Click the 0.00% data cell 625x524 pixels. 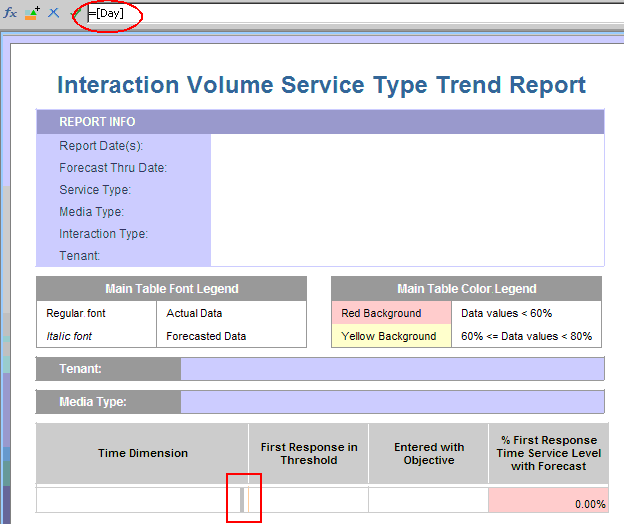(548, 500)
